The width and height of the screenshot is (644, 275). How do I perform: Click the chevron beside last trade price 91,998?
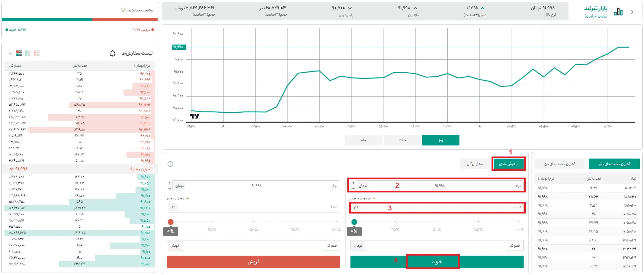[x=12, y=169]
